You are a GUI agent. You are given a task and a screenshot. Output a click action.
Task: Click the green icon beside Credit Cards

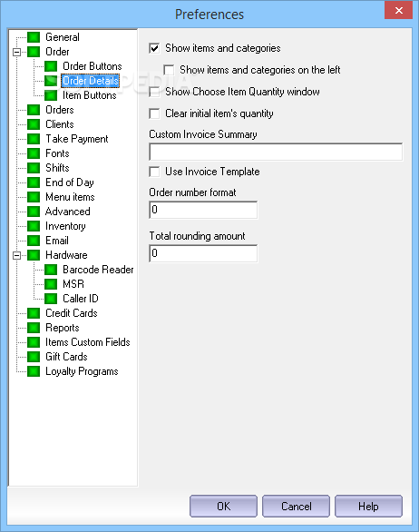click(34, 313)
